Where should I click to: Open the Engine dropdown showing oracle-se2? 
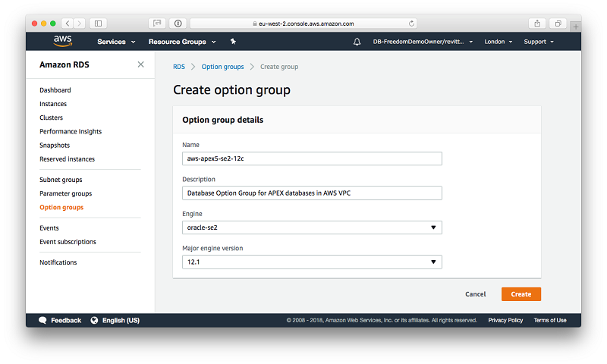(312, 227)
